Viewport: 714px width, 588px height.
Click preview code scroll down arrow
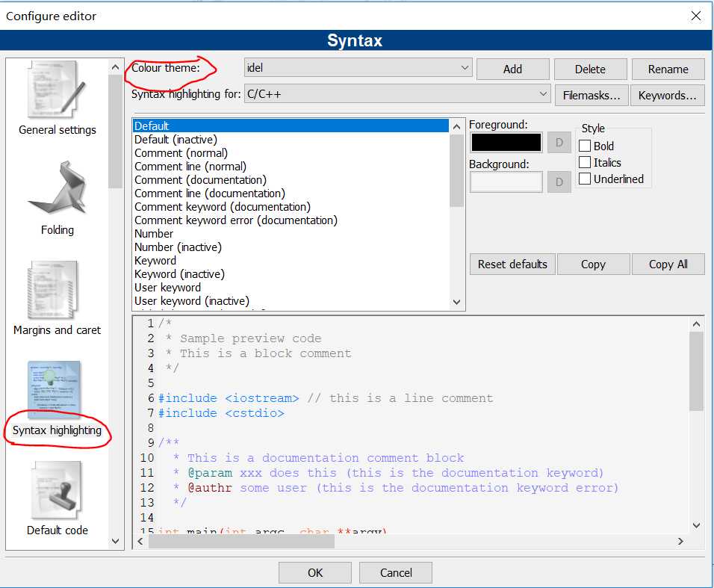696,525
